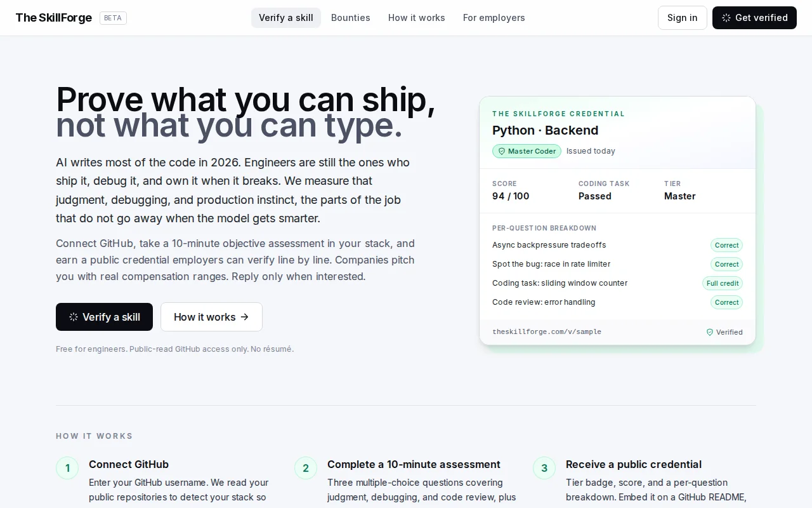
Task: Click the Receive a public credential heading
Action: pos(634,464)
